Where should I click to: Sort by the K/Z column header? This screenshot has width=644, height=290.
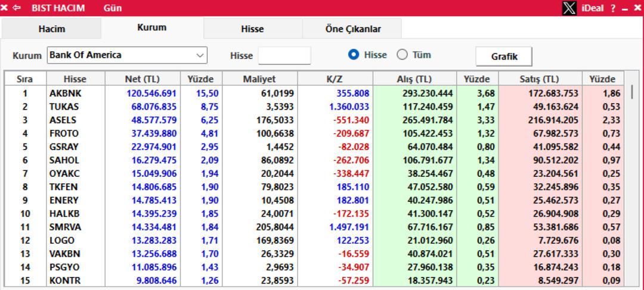335,79
